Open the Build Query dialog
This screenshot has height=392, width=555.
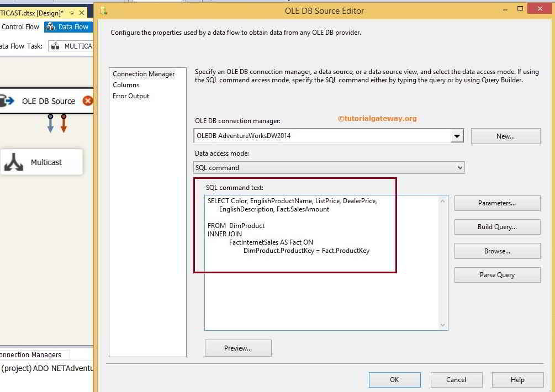click(x=496, y=226)
